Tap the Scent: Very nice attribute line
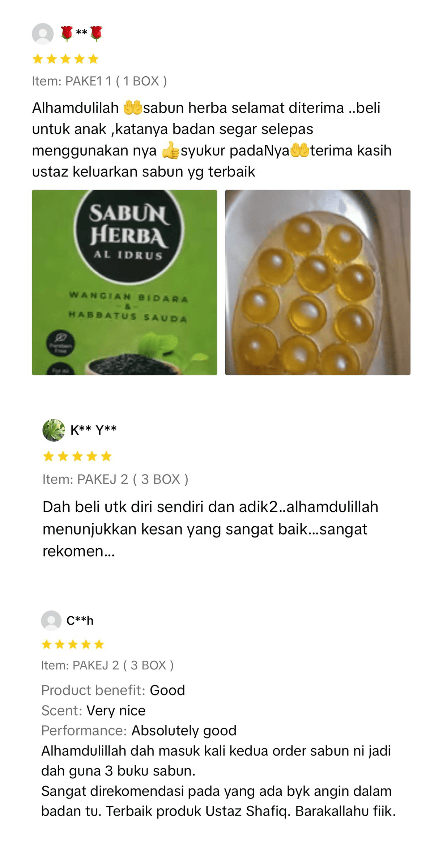Viewport: 434px width, 868px height. 93,710
